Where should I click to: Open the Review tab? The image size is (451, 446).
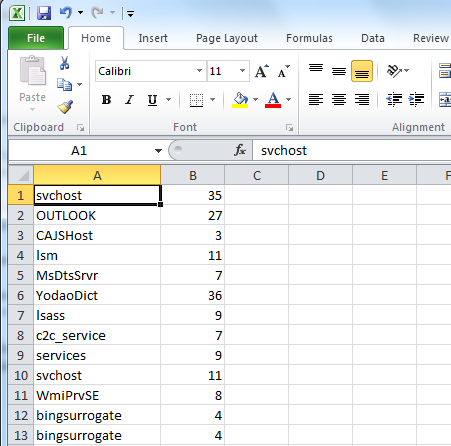pyautogui.click(x=431, y=38)
